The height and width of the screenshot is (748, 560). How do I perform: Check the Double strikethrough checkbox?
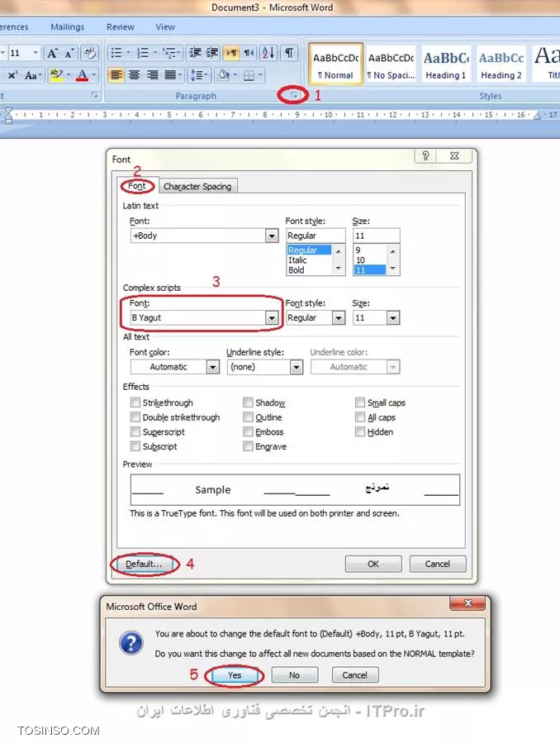click(x=135, y=417)
